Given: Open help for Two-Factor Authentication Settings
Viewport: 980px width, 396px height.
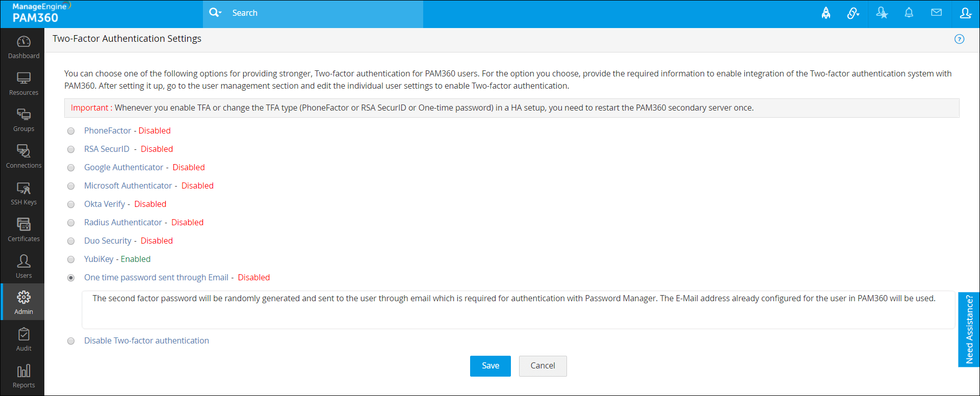Looking at the screenshot, I should [959, 39].
